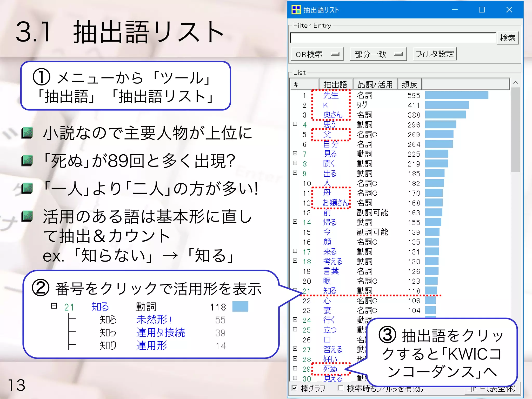Open the OR検索 dropdown
The image size is (532, 399).
(317, 54)
